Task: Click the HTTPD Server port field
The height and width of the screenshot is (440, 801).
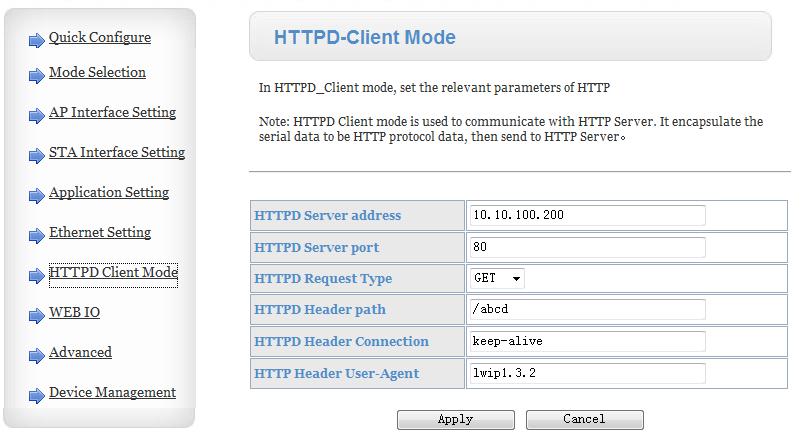Action: click(x=587, y=247)
